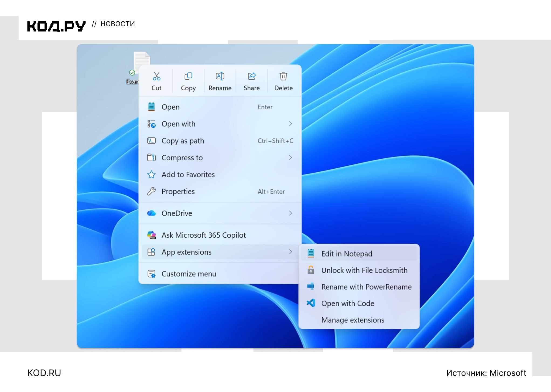Click the wrench icon beside Properties
Viewport: 551px width, 392px height.
(x=151, y=191)
